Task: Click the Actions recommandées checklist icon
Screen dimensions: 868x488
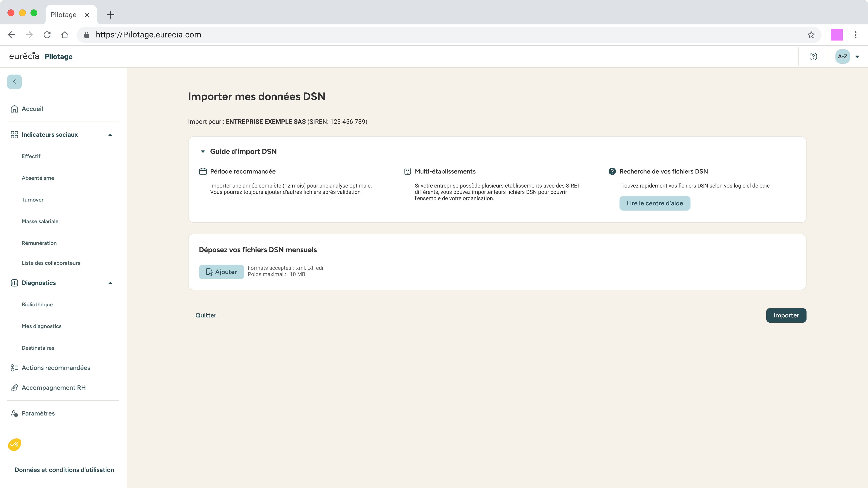Action: [14, 368]
